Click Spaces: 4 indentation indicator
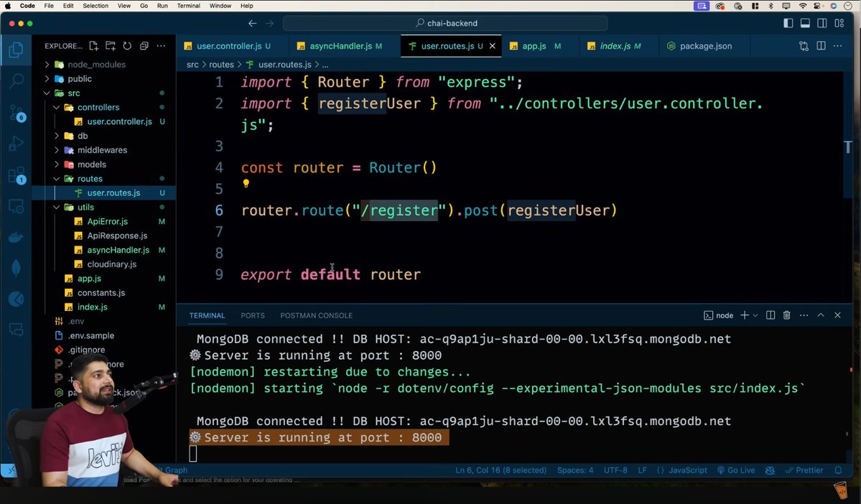Screen dimensions: 861x504 574,470
